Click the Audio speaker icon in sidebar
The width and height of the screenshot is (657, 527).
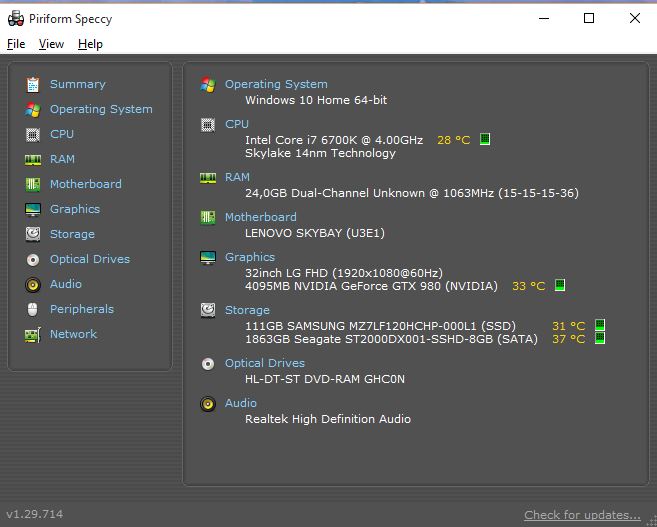(33, 285)
